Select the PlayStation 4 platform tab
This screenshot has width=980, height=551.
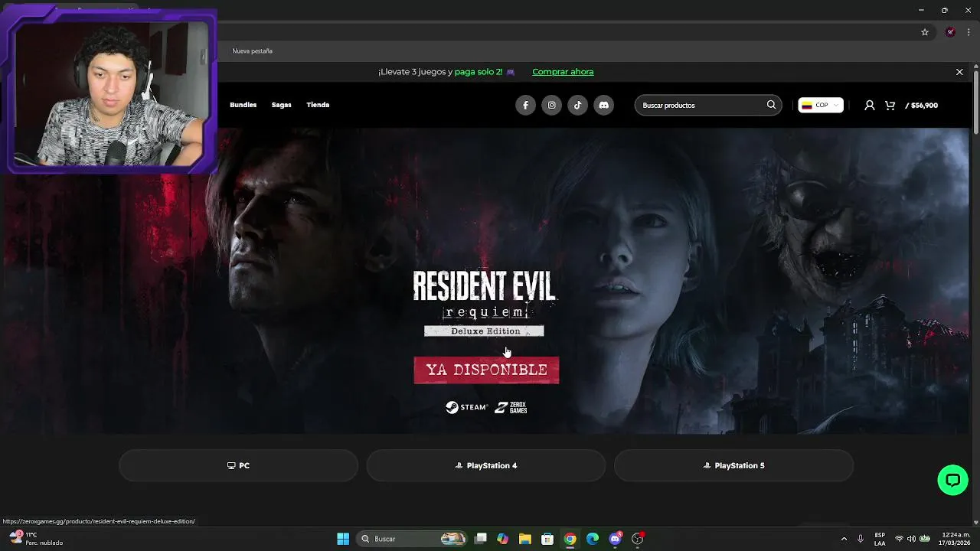point(485,465)
